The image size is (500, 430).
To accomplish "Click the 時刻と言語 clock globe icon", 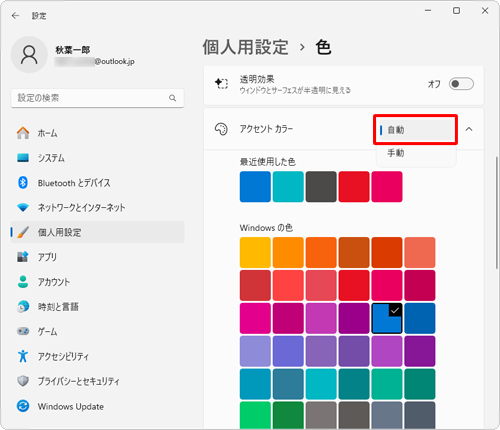I will 23,307.
